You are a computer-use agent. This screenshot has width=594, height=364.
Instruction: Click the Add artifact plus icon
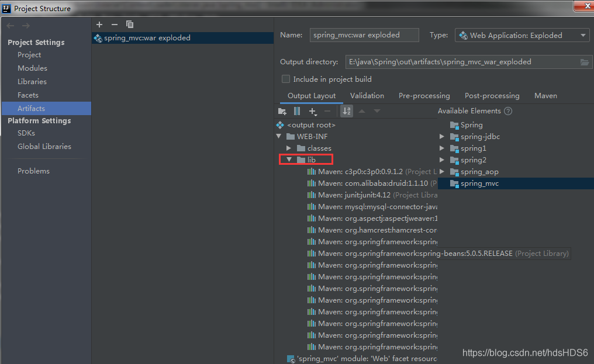(x=99, y=24)
